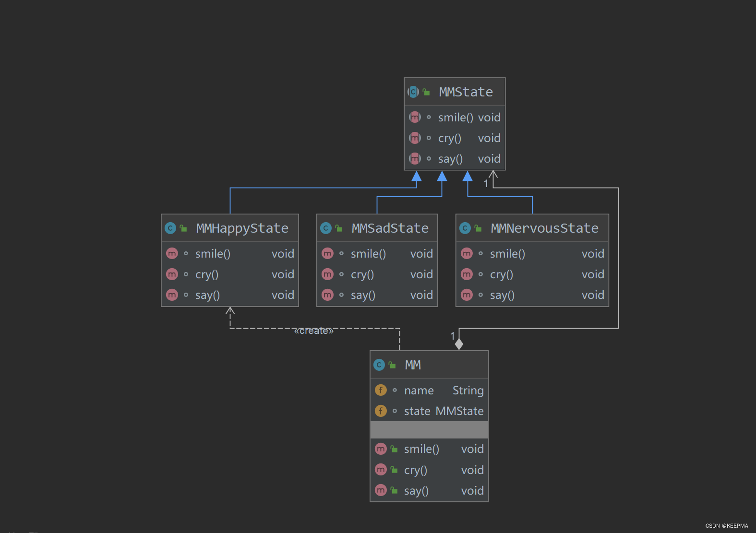
Task: Click method icon beside MMSadState smile()
Action: pyautogui.click(x=327, y=253)
